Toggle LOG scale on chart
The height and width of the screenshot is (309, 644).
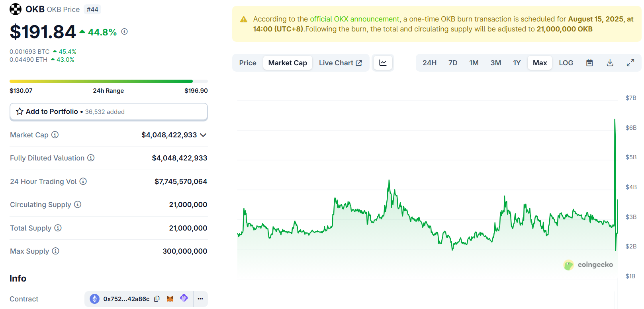(566, 63)
